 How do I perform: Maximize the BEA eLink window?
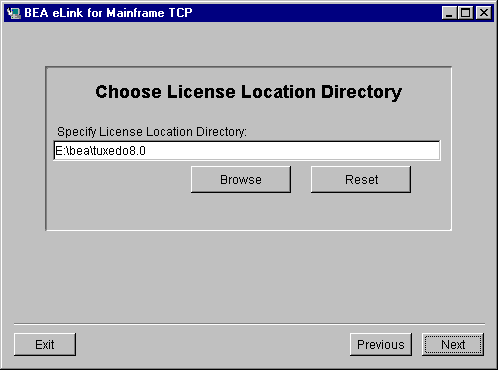(x=465, y=13)
